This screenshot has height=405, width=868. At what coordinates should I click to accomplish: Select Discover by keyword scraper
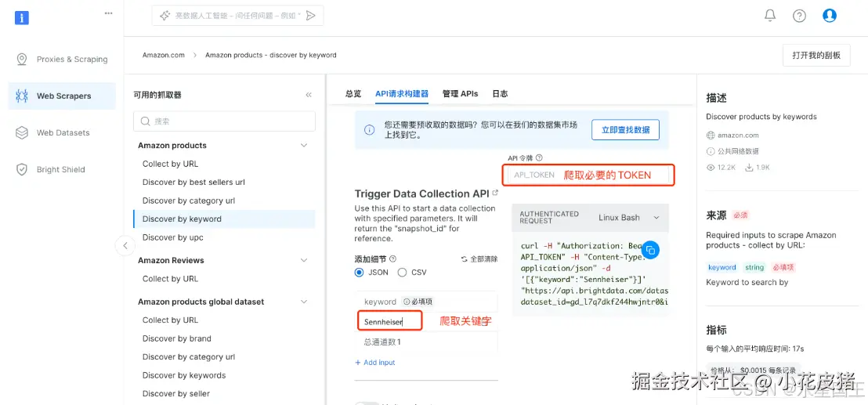coord(224,219)
